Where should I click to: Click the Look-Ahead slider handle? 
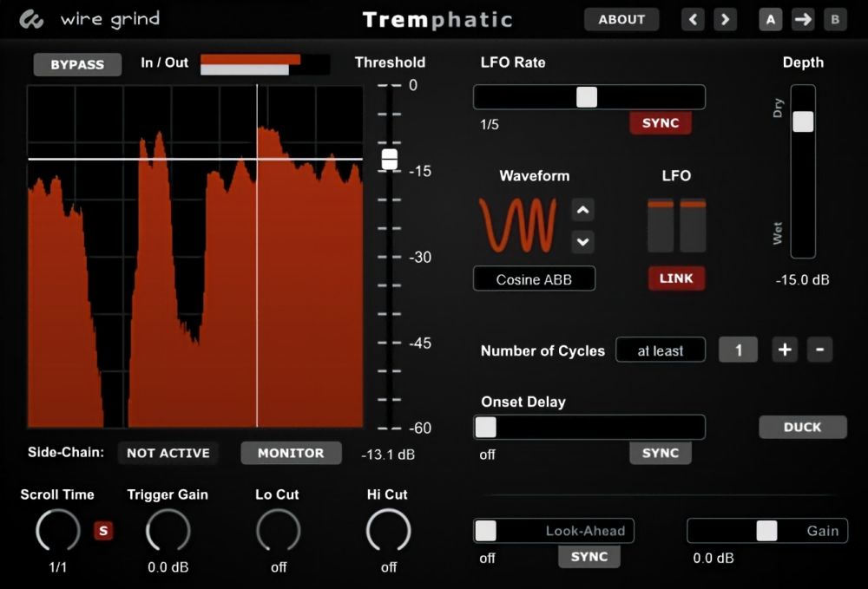[485, 531]
